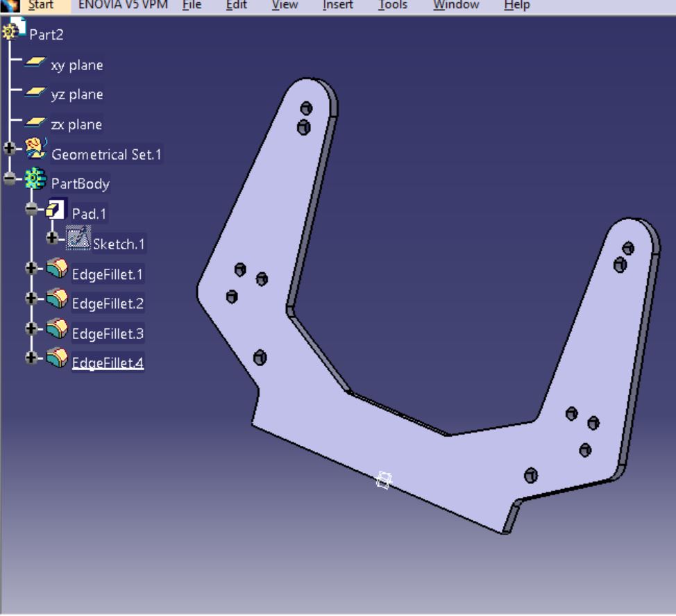Expand the Sketch.1 node
This screenshot has height=616, width=676.
(52, 238)
